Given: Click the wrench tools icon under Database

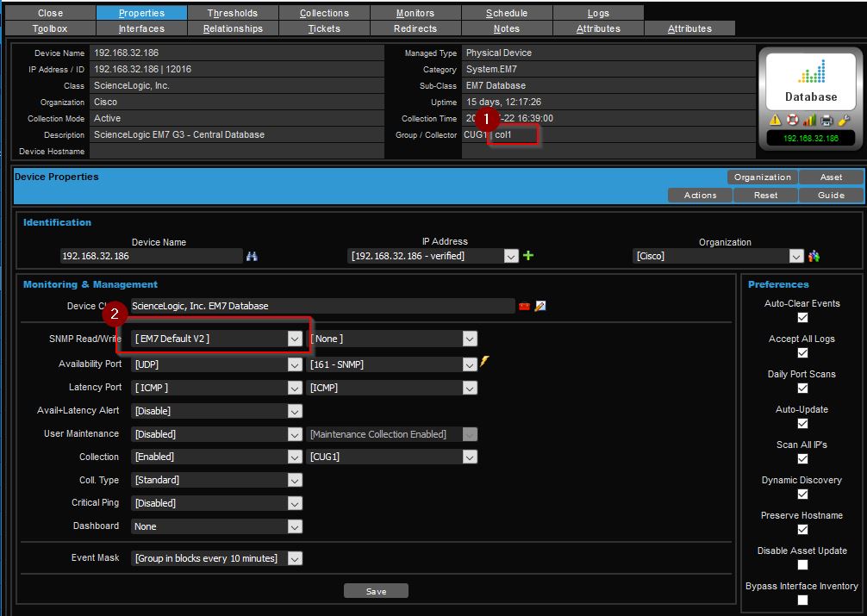Looking at the screenshot, I should click(x=842, y=121).
